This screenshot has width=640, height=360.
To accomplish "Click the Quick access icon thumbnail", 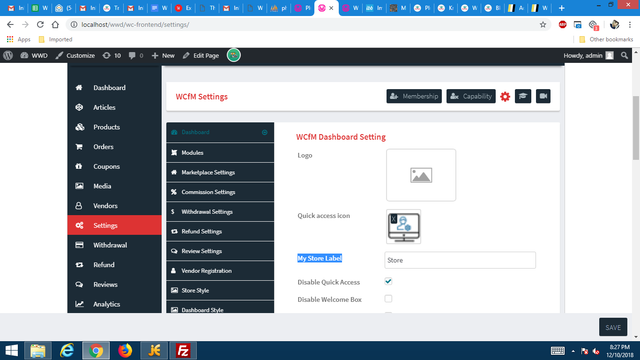I will coord(404,227).
